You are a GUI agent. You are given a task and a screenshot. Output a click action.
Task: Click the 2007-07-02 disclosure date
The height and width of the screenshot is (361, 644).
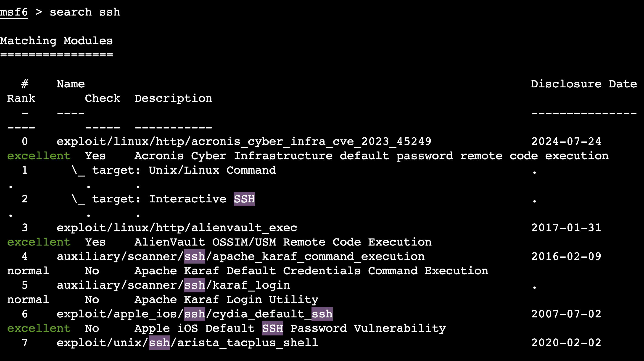566,314
